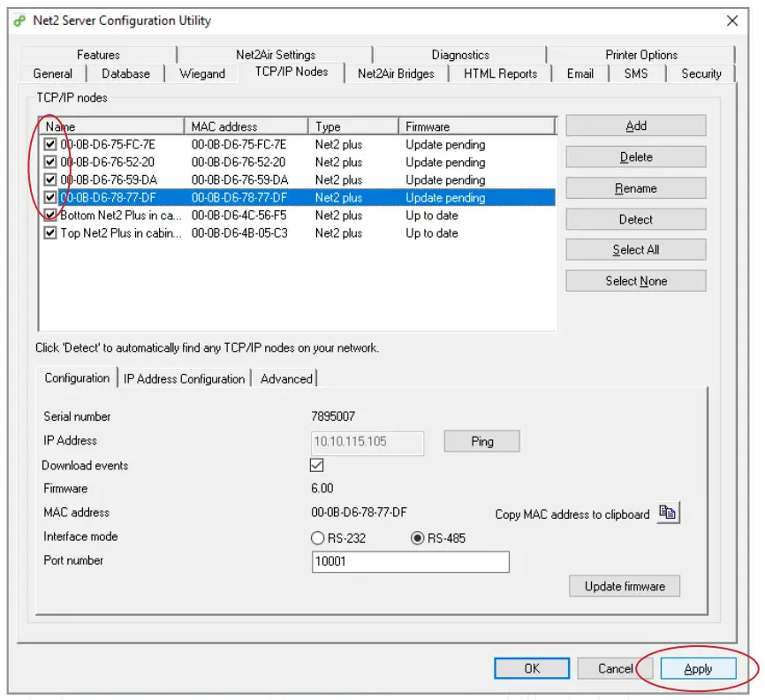The image size is (765, 700).
Task: Switch to the Diagnostics tab
Action: 460,55
